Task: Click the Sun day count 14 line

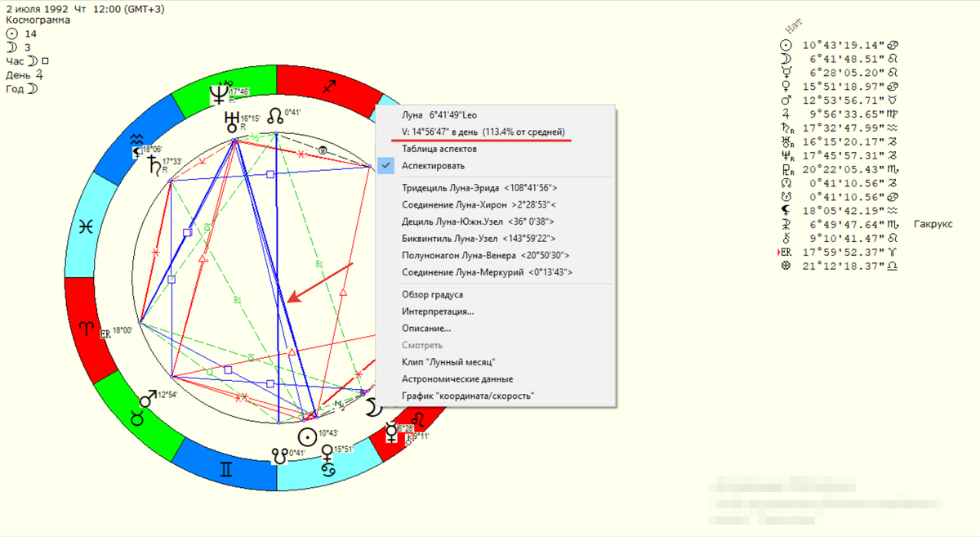Action: click(x=22, y=34)
